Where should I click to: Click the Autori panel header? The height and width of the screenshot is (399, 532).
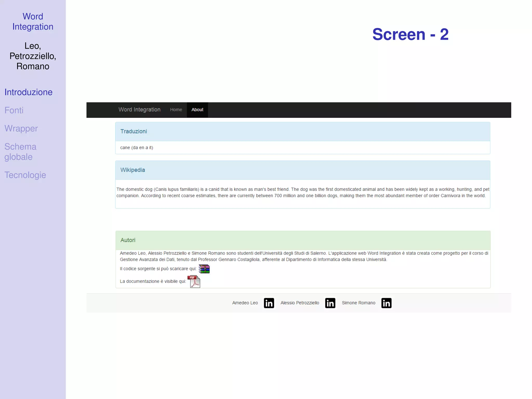(x=128, y=240)
